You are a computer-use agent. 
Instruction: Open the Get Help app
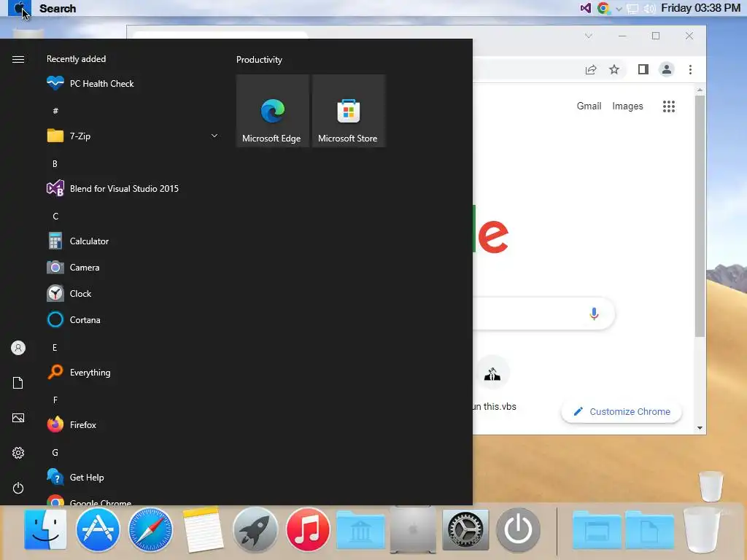click(133, 477)
